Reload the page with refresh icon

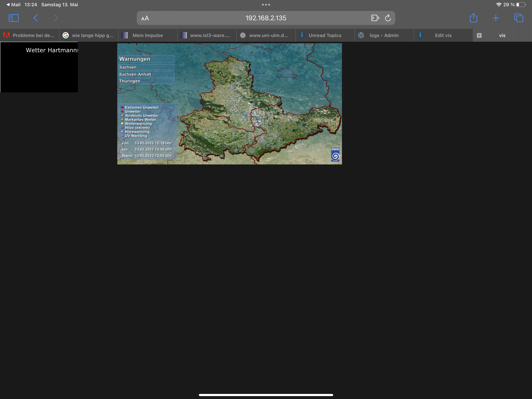pyautogui.click(x=388, y=18)
